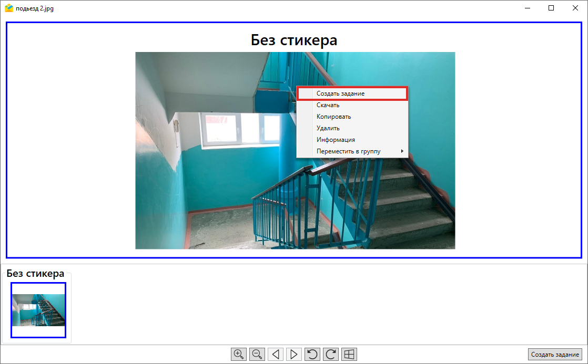Go to previous image with left arrow
Screen dimensions: 588x364
pyautogui.click(x=276, y=354)
